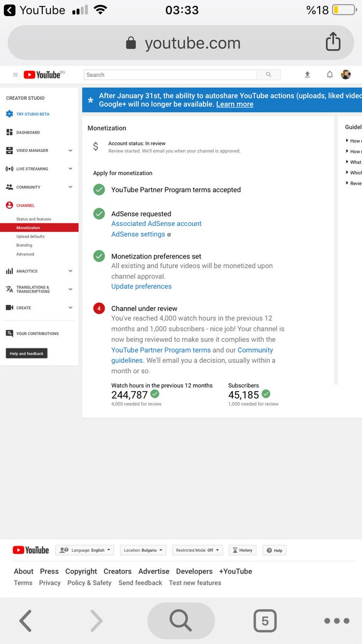Open the browser share icon
Image resolution: width=362 pixels, height=644 pixels.
click(x=333, y=42)
